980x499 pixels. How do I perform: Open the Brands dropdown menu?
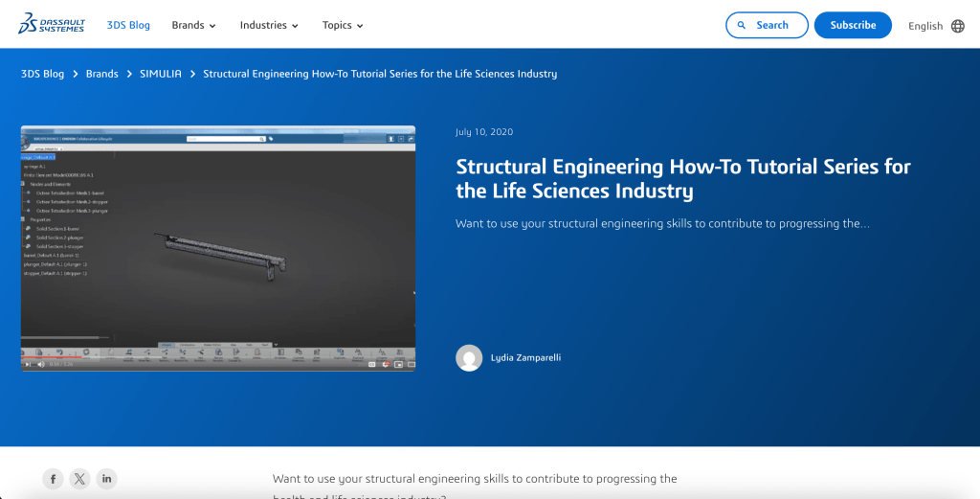[193, 25]
